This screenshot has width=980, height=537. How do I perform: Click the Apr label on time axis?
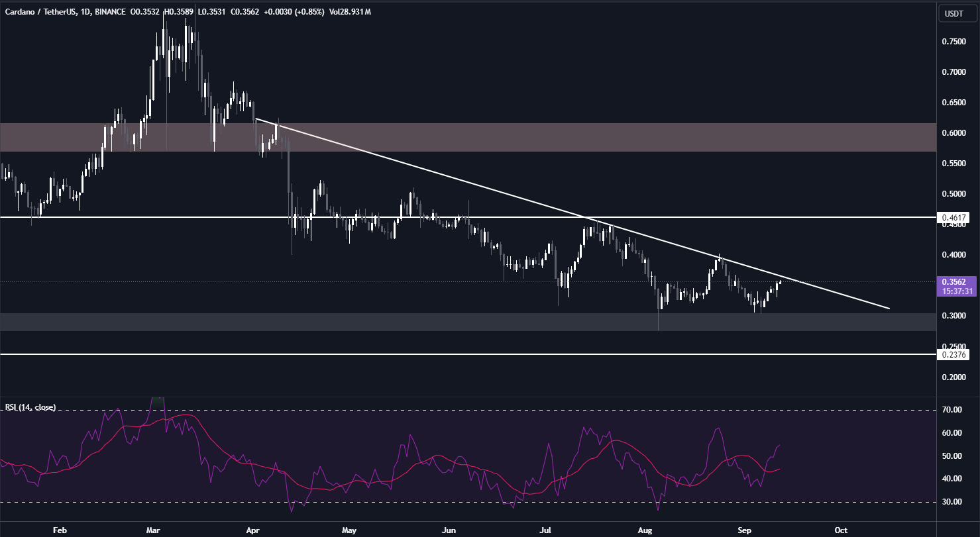pyautogui.click(x=252, y=530)
